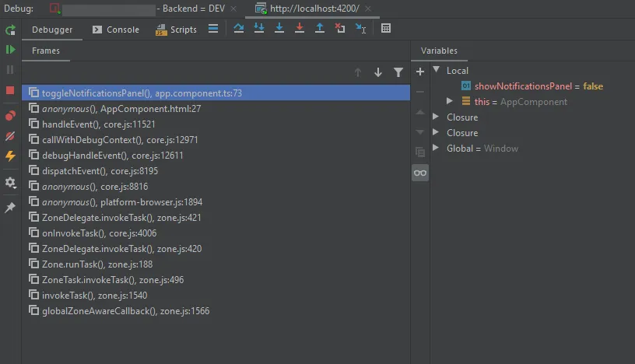Screen dimensions: 635x364
Task: Toggle the show watches glasses icon
Action: pyautogui.click(x=420, y=173)
